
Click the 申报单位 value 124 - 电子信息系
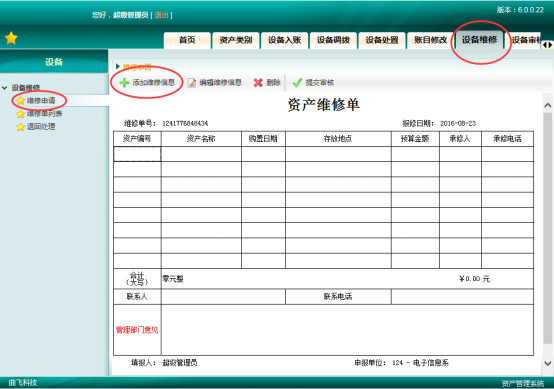tap(420, 363)
